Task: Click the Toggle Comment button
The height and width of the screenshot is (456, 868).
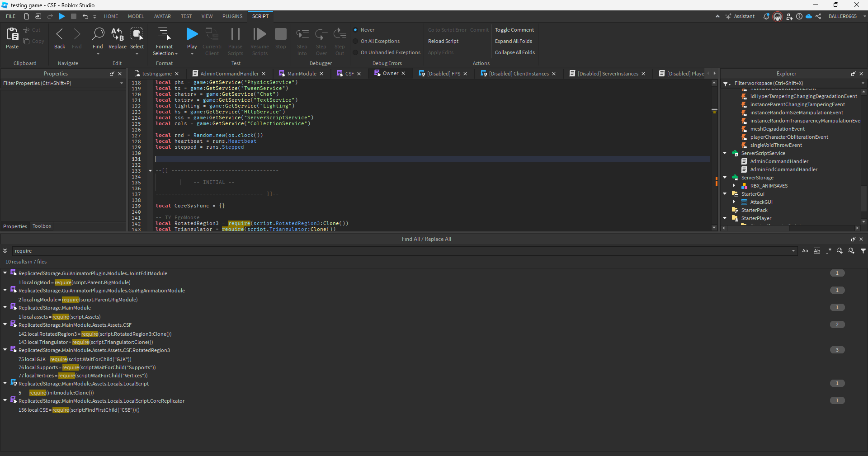Action: pos(514,29)
